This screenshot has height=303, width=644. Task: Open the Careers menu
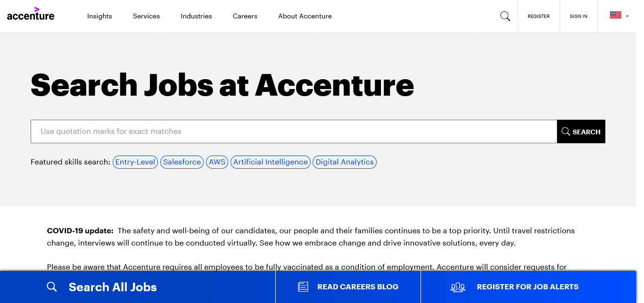245,16
